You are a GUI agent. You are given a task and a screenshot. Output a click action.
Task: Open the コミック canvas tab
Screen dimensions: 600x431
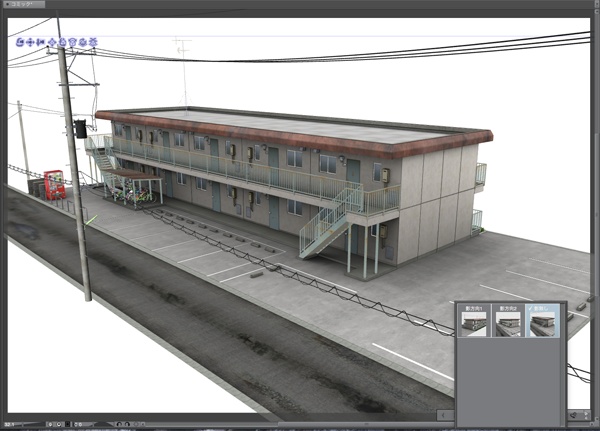(23, 4)
